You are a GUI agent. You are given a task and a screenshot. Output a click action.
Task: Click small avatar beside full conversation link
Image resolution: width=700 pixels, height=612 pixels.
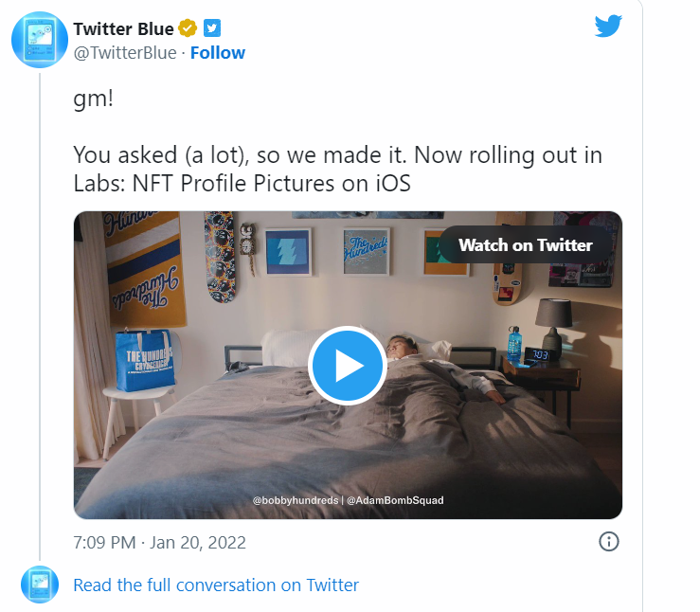40,585
